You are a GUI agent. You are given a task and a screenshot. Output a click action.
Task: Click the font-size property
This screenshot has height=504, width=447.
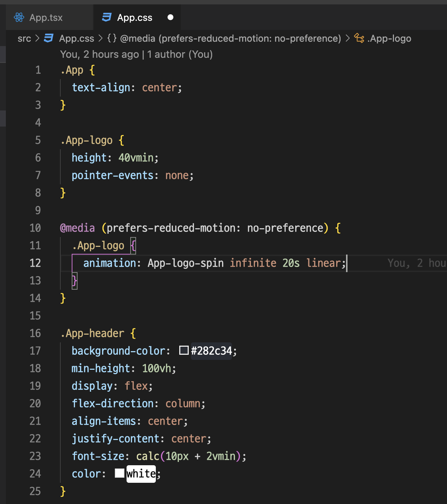pos(98,456)
